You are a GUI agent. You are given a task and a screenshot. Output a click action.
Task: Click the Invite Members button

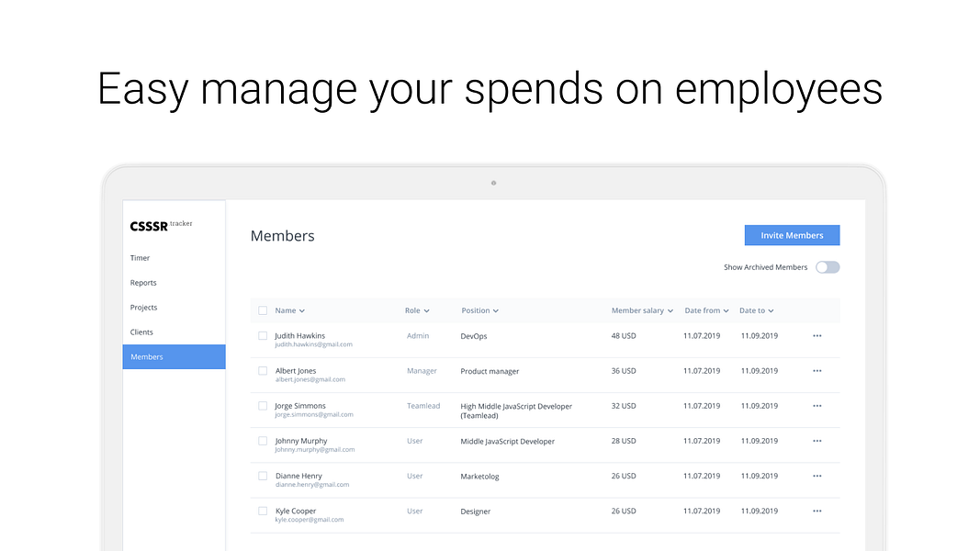[x=792, y=235]
